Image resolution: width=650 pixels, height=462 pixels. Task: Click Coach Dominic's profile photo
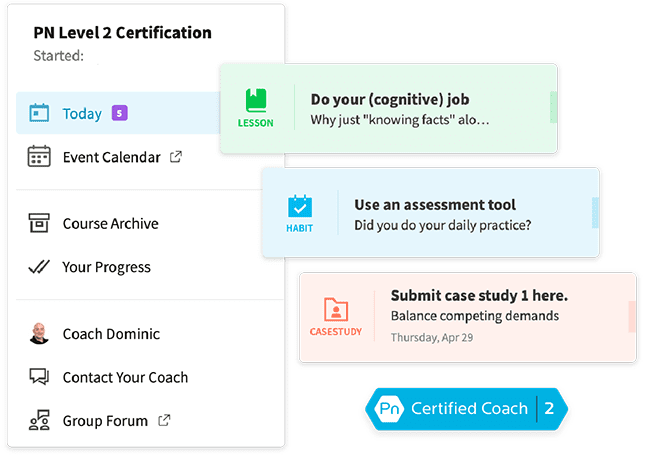(x=40, y=334)
